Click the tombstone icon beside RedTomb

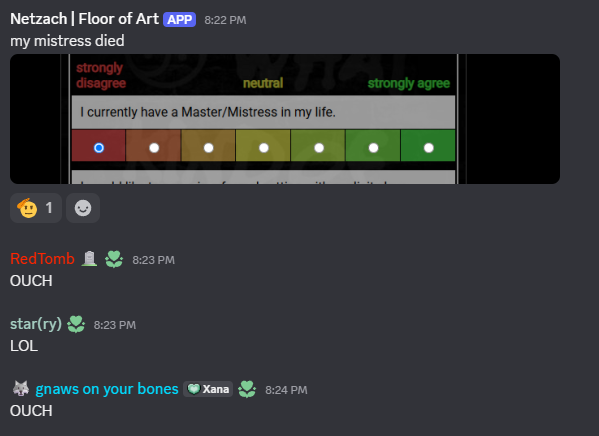[89, 259]
